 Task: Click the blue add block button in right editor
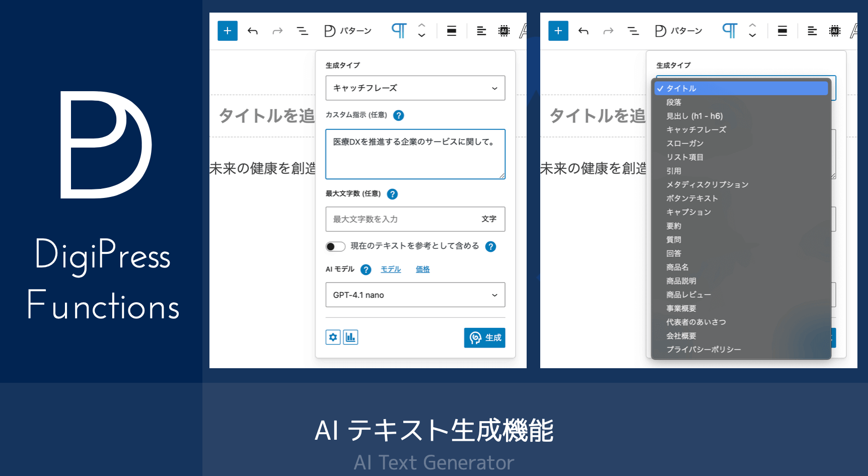(558, 31)
